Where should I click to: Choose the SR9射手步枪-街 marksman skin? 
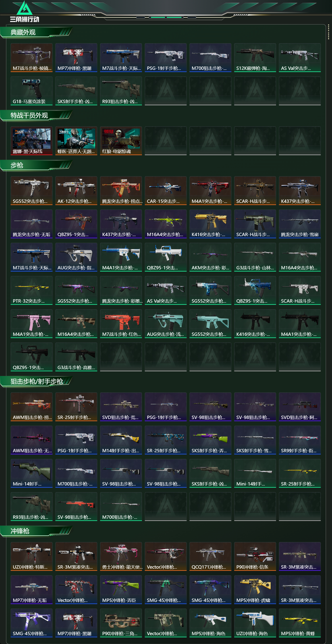click(299, 440)
